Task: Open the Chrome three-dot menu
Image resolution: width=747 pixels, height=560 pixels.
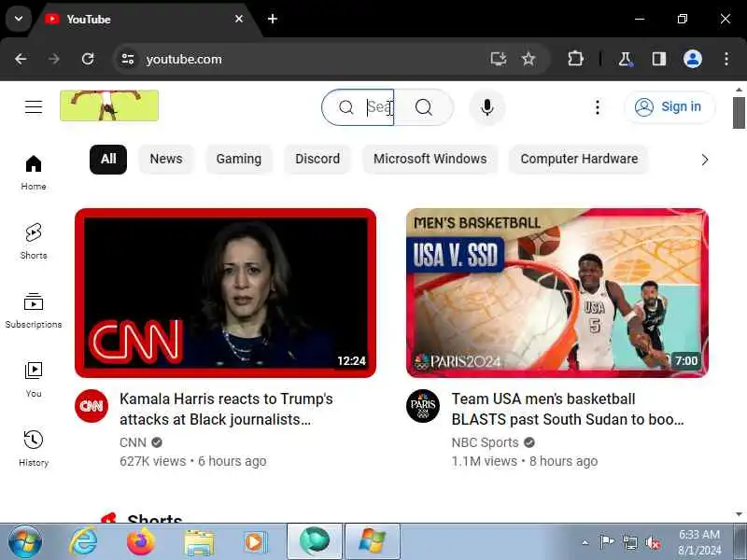Action: (726, 59)
